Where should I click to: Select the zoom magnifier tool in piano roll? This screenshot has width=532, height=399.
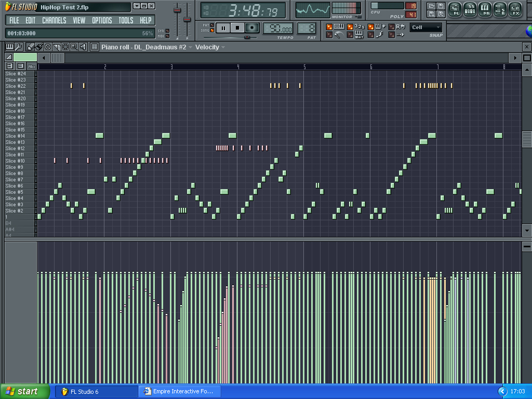click(x=74, y=47)
